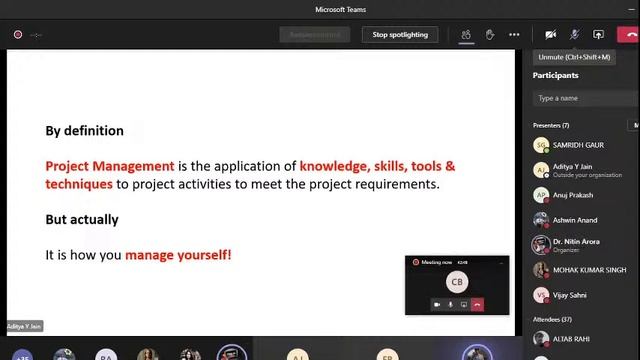Collapse the Attendees (37) section header
The height and width of the screenshot is (360, 640).
[552, 319]
